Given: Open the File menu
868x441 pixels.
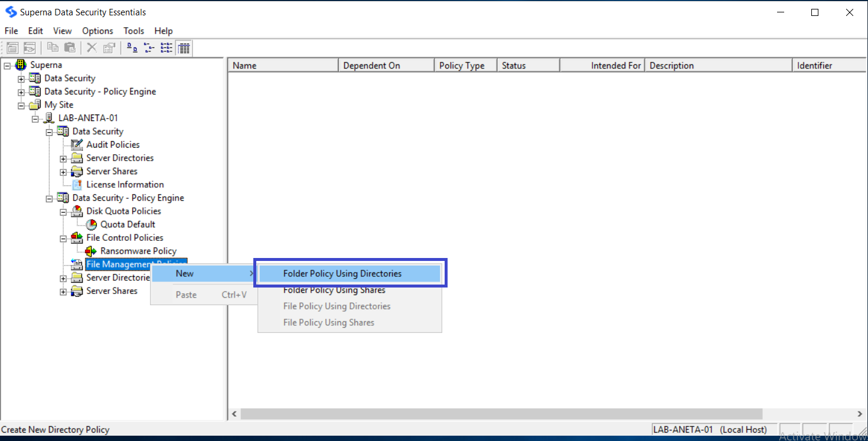Looking at the screenshot, I should (11, 31).
